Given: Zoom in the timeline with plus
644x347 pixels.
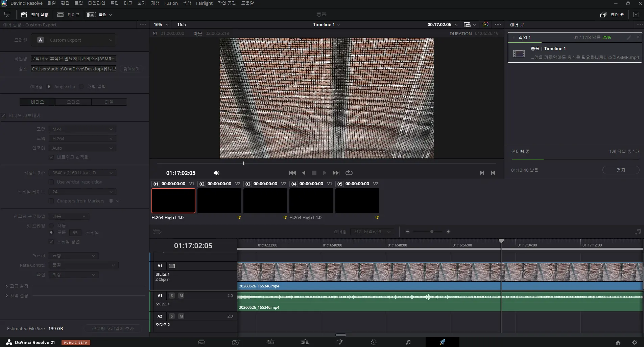Looking at the screenshot, I should click(448, 232).
